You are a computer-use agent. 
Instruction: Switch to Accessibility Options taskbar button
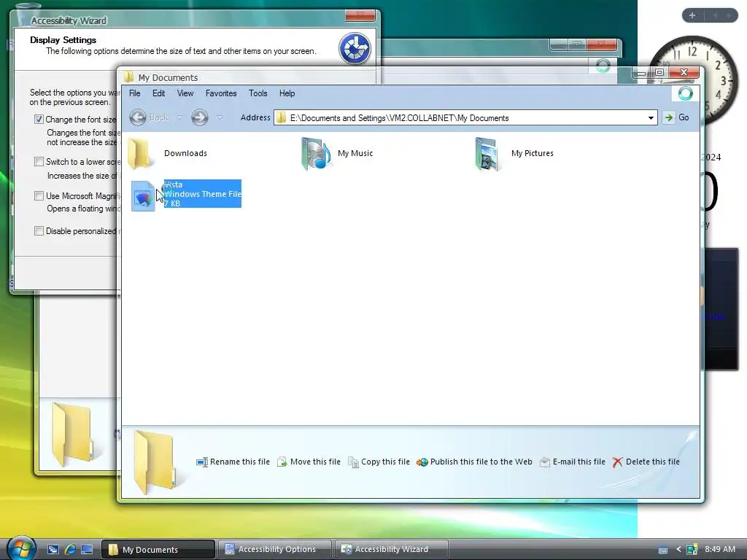click(x=275, y=550)
